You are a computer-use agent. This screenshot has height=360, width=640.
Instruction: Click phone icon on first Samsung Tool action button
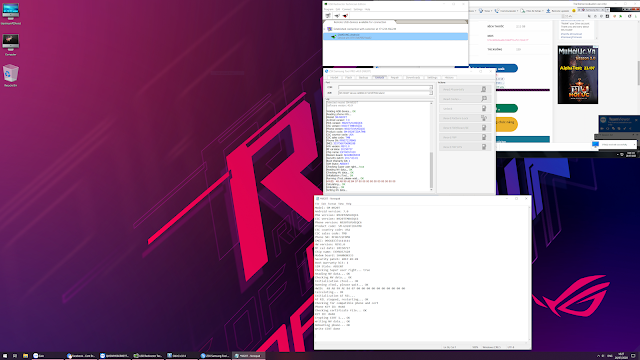coord(484,89)
